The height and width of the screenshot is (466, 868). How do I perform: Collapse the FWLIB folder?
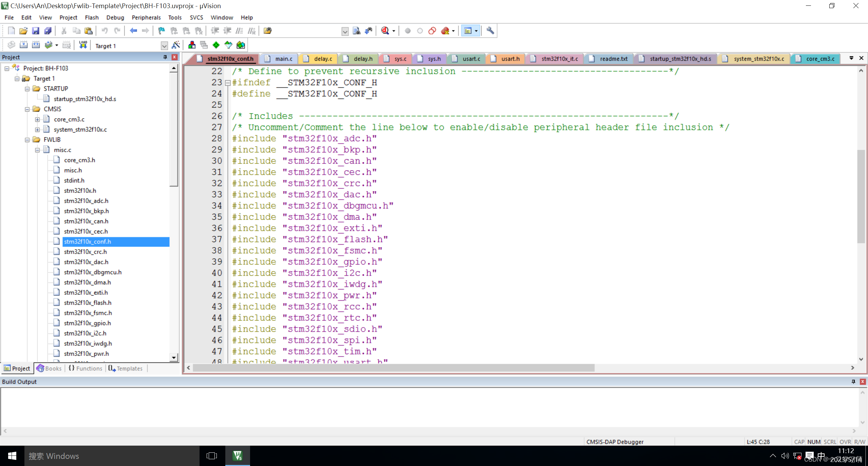[x=27, y=140]
